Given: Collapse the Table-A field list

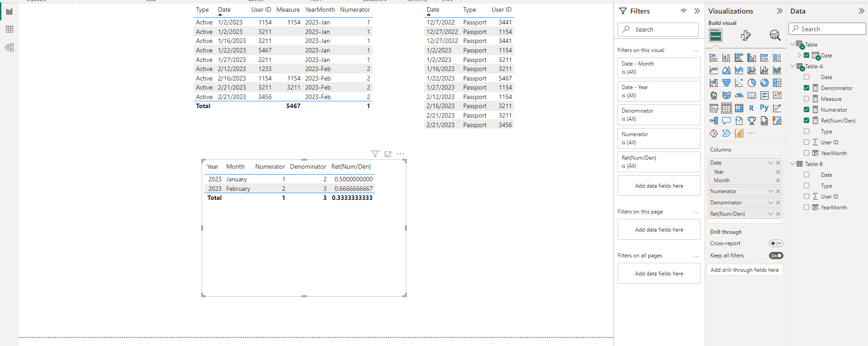Looking at the screenshot, I should pyautogui.click(x=792, y=66).
